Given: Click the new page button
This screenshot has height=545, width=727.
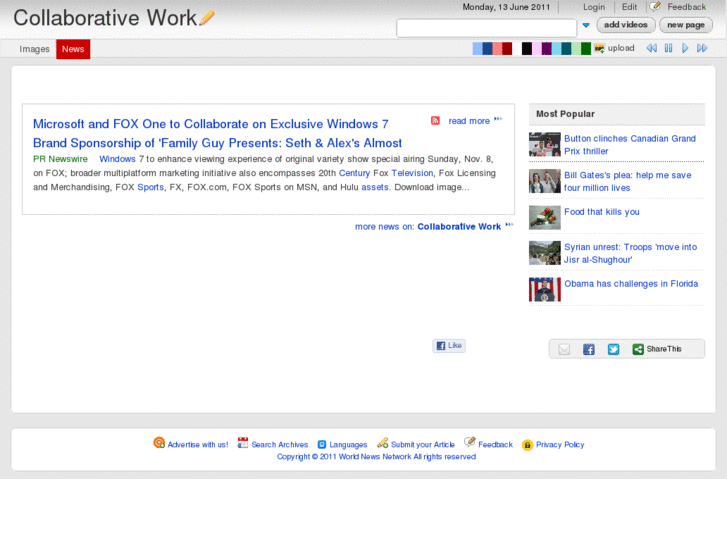Looking at the screenshot, I should (x=686, y=25).
